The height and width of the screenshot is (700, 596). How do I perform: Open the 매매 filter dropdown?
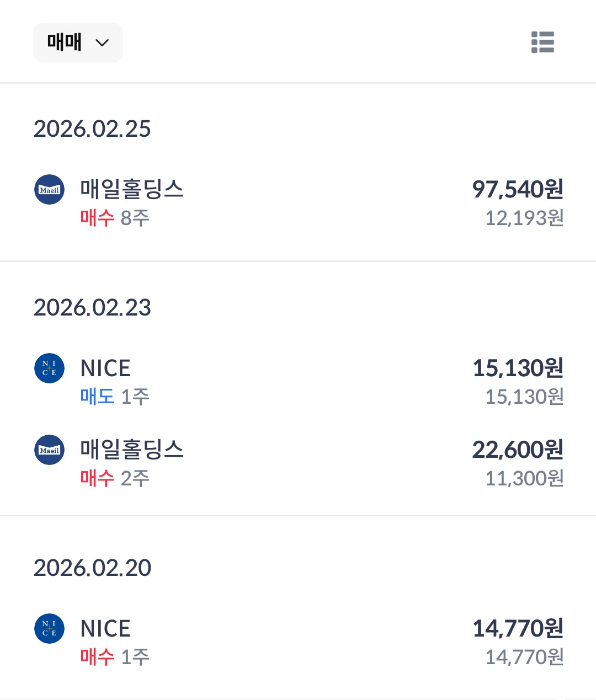pos(78,42)
